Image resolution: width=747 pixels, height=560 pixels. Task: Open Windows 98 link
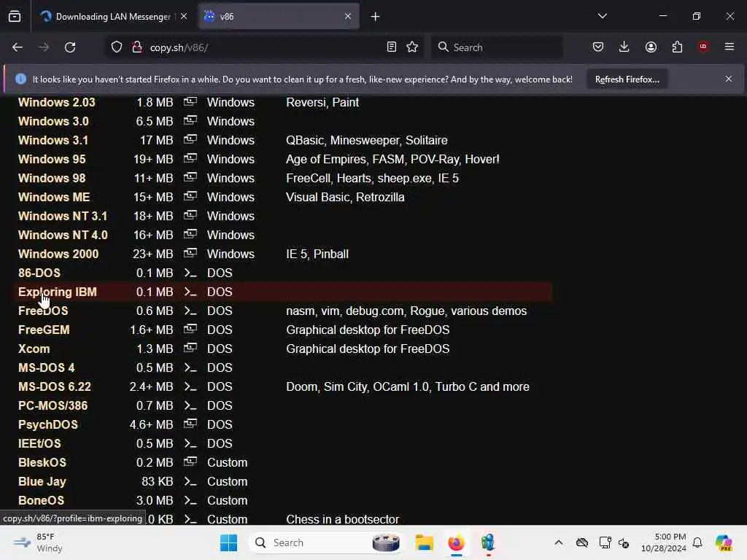point(52,179)
